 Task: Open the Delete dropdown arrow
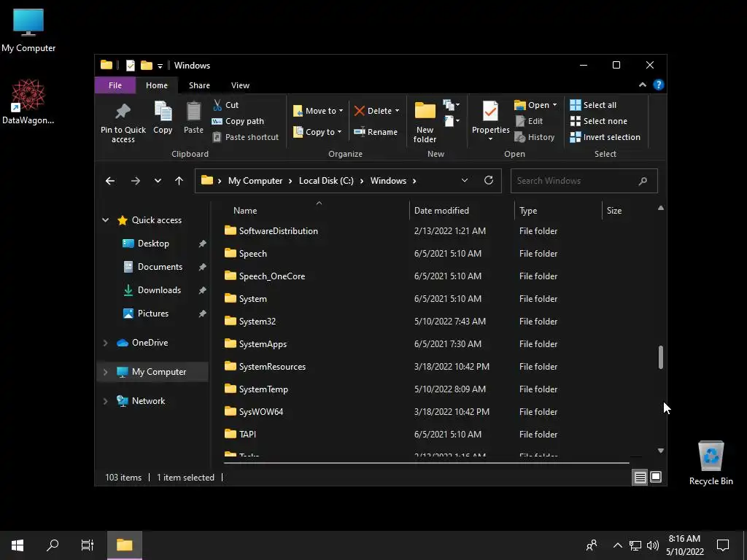coord(397,111)
